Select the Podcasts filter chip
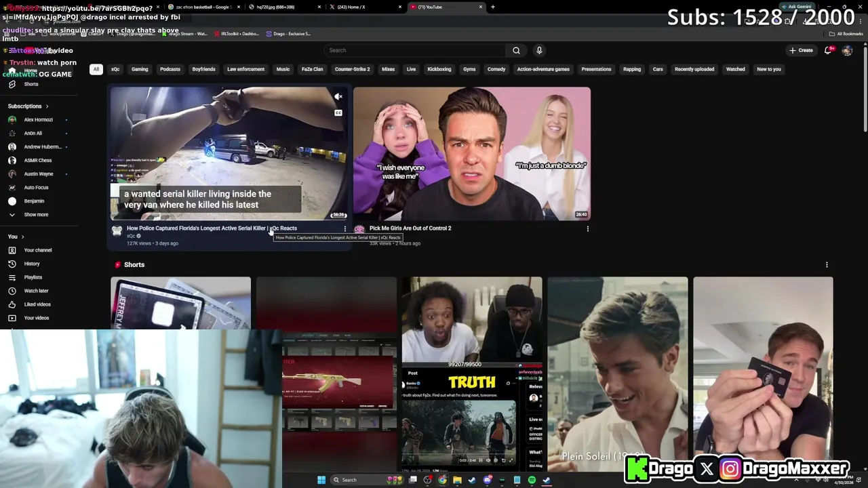 pos(170,69)
